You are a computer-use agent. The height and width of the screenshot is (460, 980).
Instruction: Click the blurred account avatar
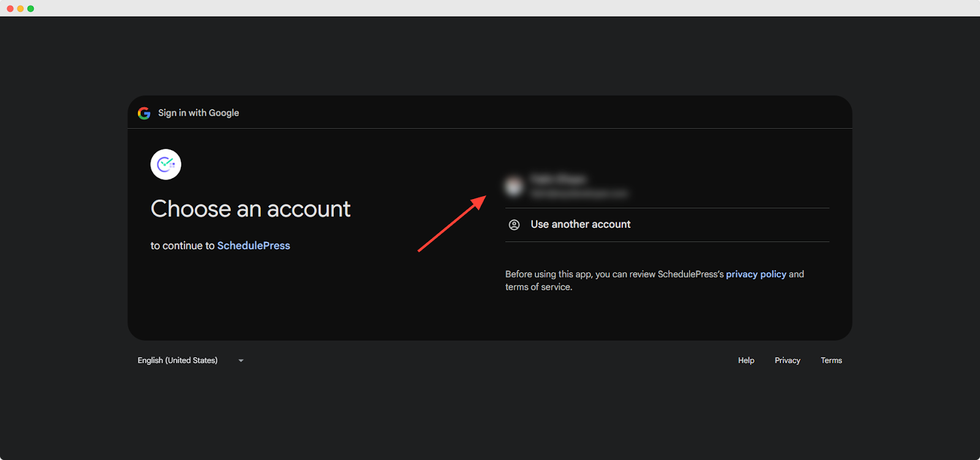pos(514,186)
